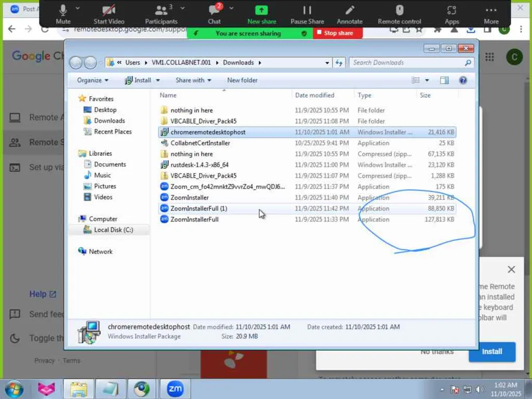Start a New share in Zoom
This screenshot has width=532, height=399.
coord(262,15)
